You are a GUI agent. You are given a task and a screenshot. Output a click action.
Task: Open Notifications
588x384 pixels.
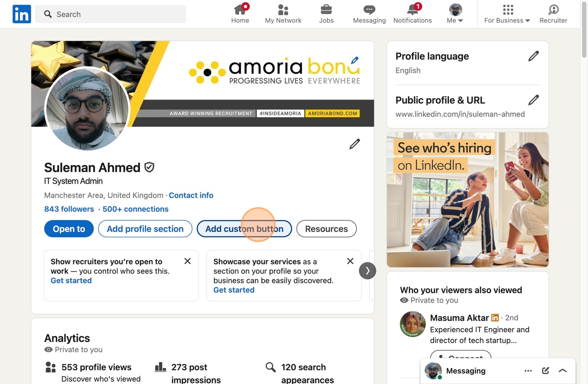413,14
